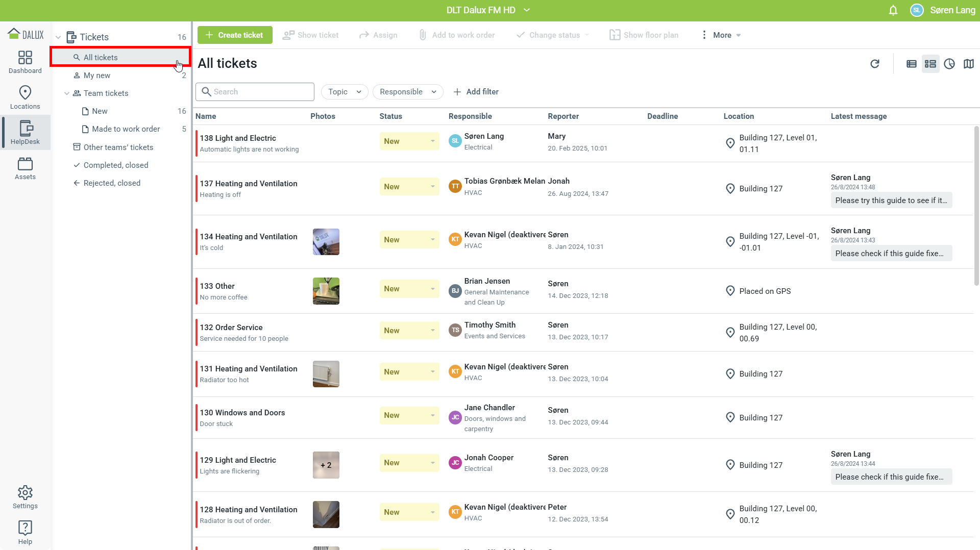
Task: Open photo thumbnail of ticket 134
Action: tap(326, 242)
